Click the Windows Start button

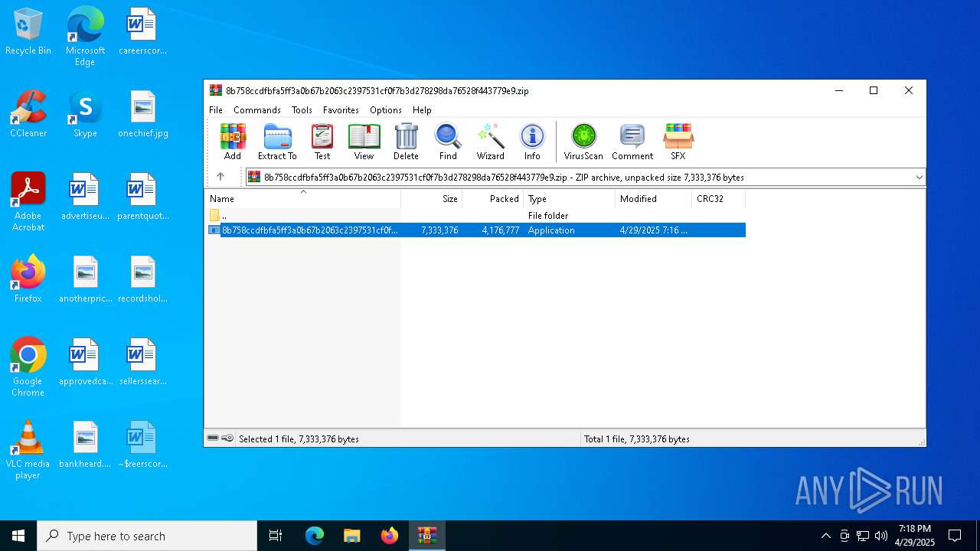(x=18, y=536)
